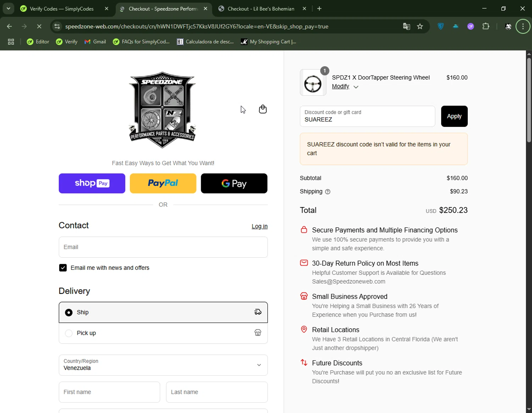The height and width of the screenshot is (413, 532).
Task: Expand the Modify chevron for steering wheel
Action: click(x=356, y=87)
